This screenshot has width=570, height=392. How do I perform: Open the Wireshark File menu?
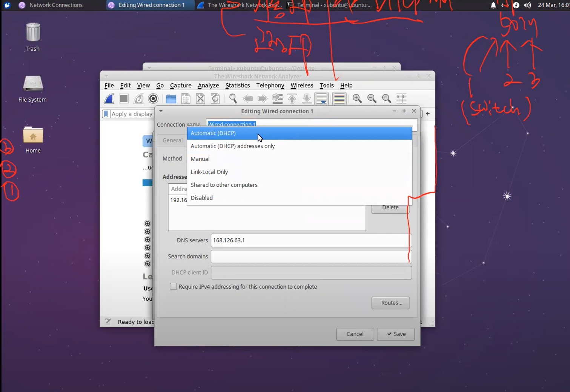[109, 85]
